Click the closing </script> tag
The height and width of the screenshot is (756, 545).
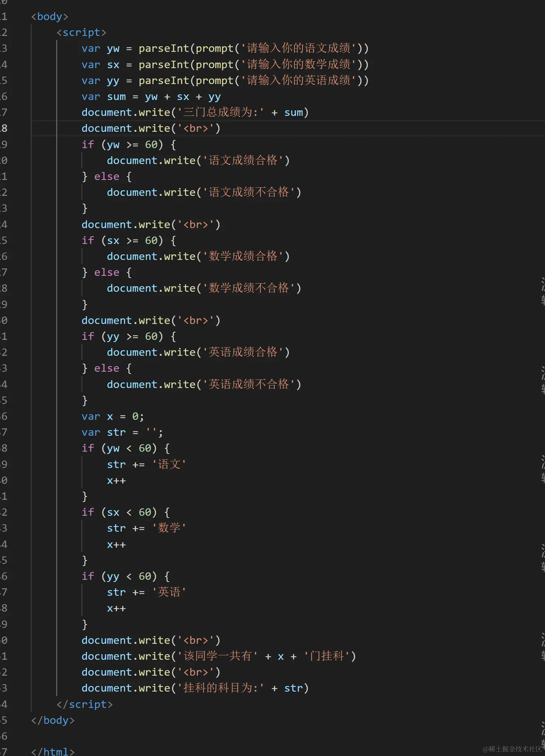coord(85,704)
